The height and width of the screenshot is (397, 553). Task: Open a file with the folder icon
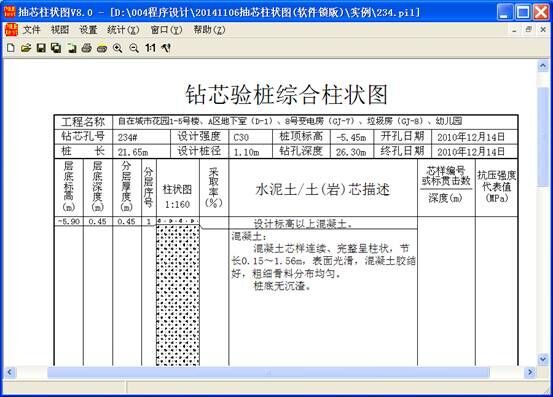(26, 48)
